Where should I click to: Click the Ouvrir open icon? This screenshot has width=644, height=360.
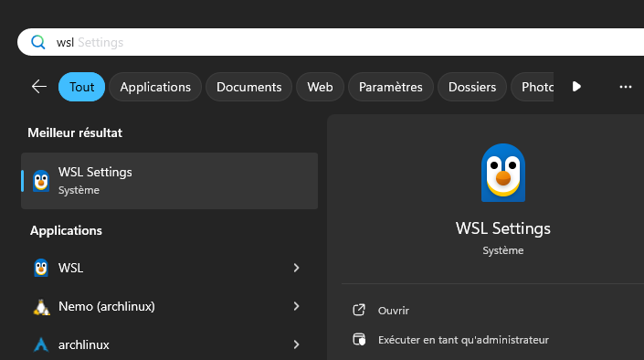[x=359, y=310]
